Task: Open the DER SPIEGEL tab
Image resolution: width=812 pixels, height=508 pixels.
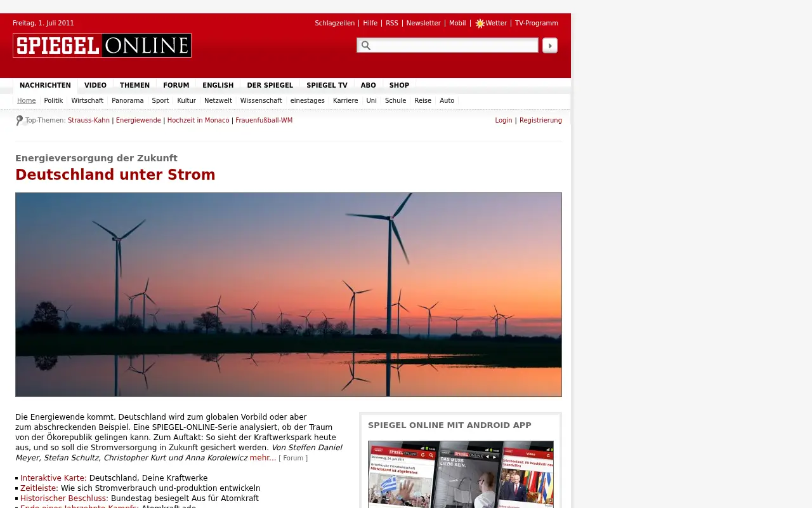Action: click(x=270, y=86)
